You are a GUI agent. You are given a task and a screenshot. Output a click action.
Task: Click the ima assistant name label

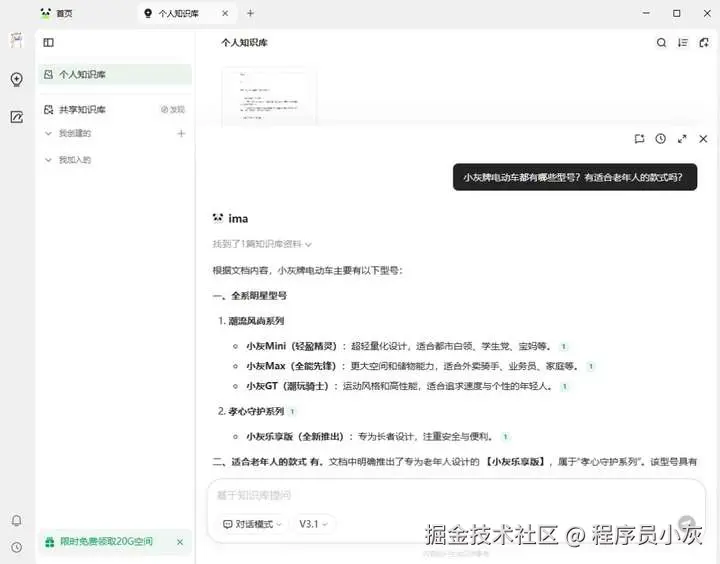tap(238, 219)
